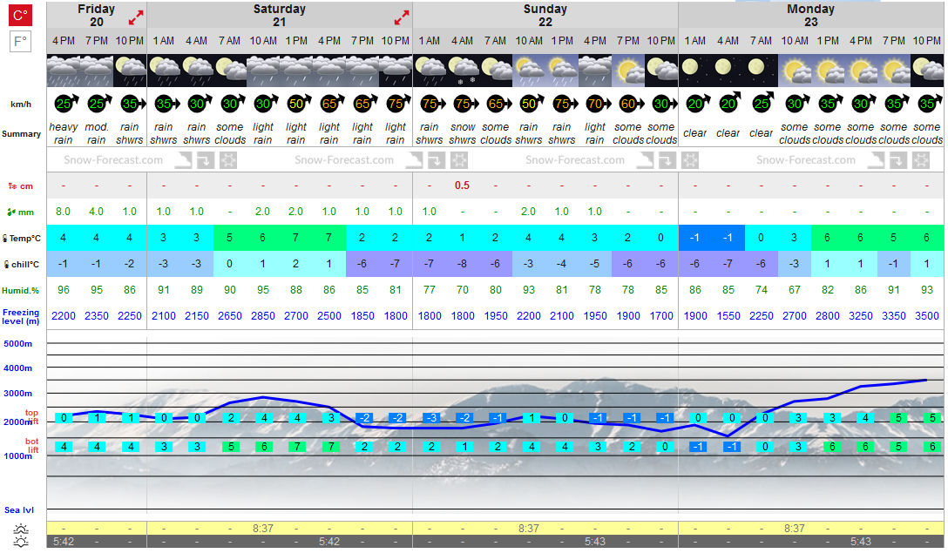Select the Sunday 22 day header

click(x=545, y=15)
